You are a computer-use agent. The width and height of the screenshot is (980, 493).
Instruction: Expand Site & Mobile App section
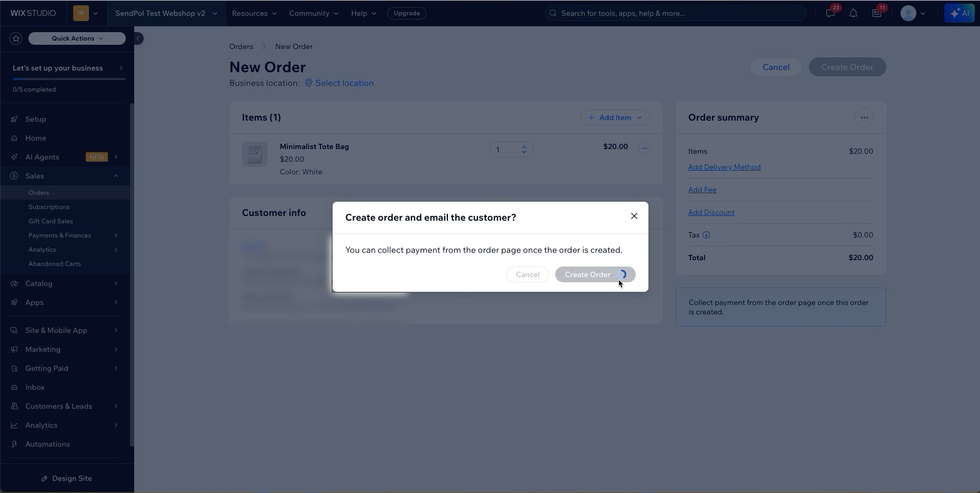click(x=65, y=330)
